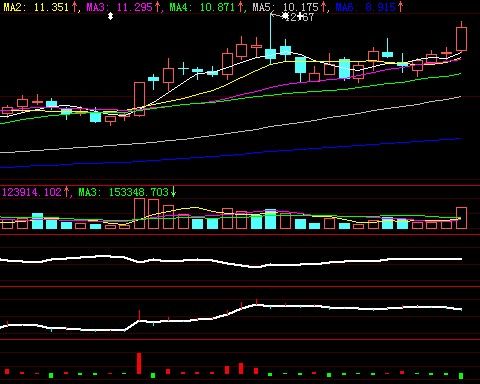Viewport: 480px width, 384px height.
Task: Click the tallest hollow red volume bar
Action: 140,213
